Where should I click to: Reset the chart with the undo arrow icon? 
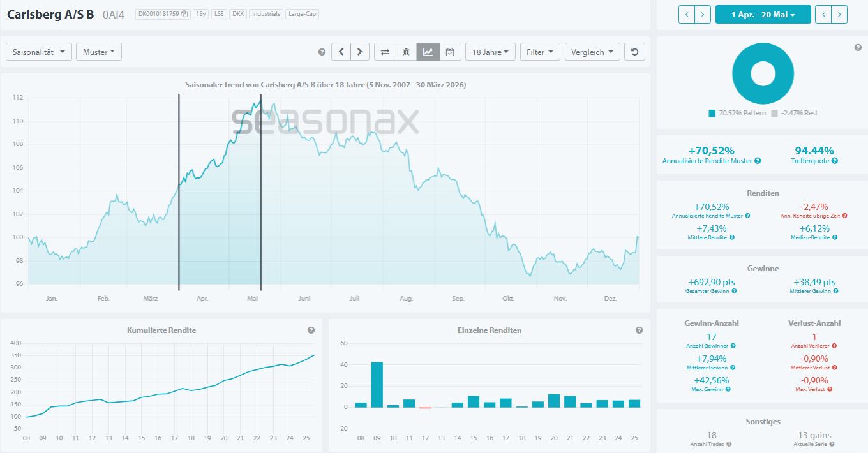(634, 52)
